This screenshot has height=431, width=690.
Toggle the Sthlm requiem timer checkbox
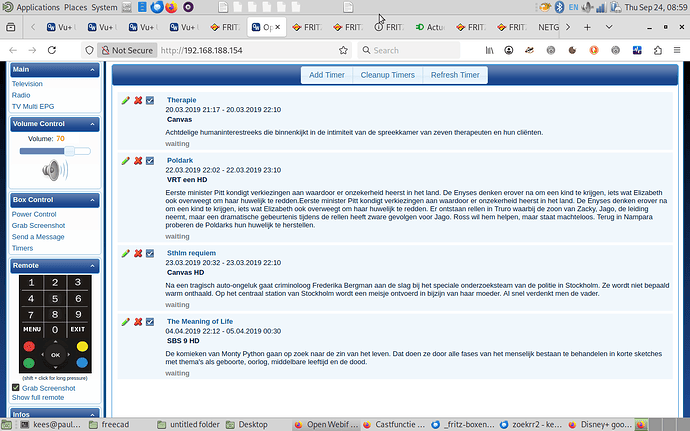coord(150,253)
